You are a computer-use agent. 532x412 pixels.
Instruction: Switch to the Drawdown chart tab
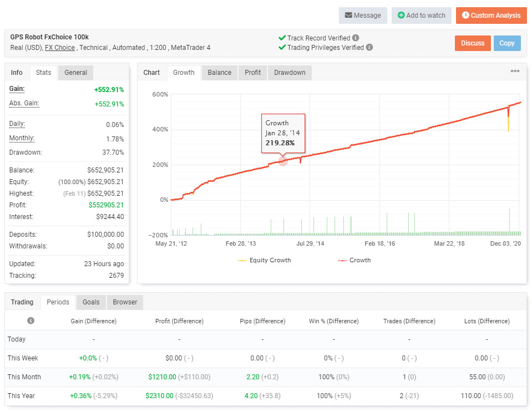[x=290, y=73]
